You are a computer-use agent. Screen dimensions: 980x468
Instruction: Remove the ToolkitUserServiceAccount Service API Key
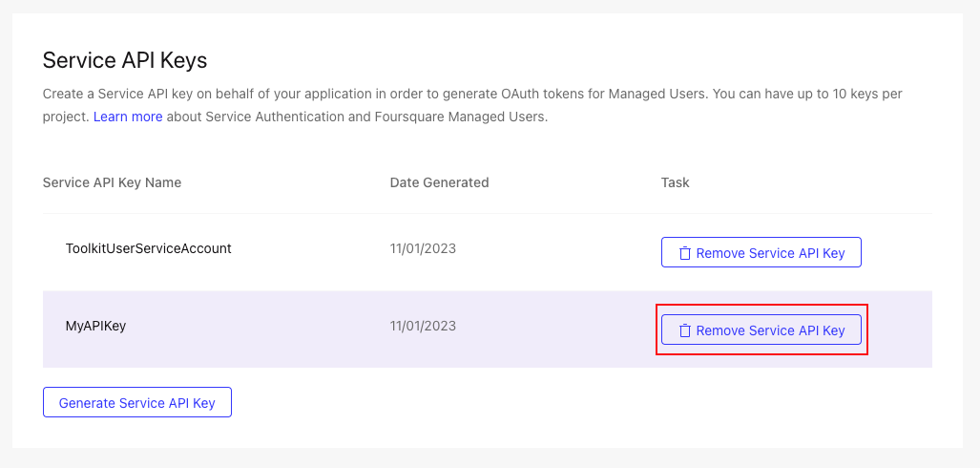coord(761,252)
